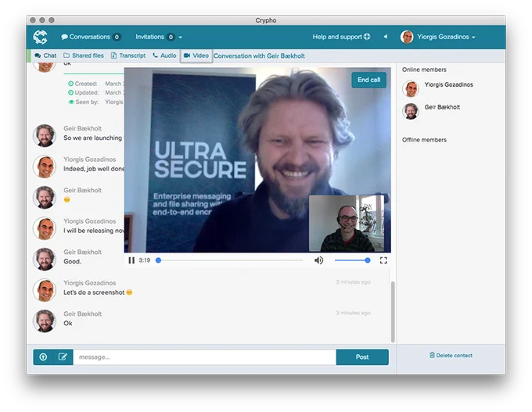Click the 'Created' clock icon
Image resolution: width=532 pixels, height=412 pixels.
click(71, 84)
